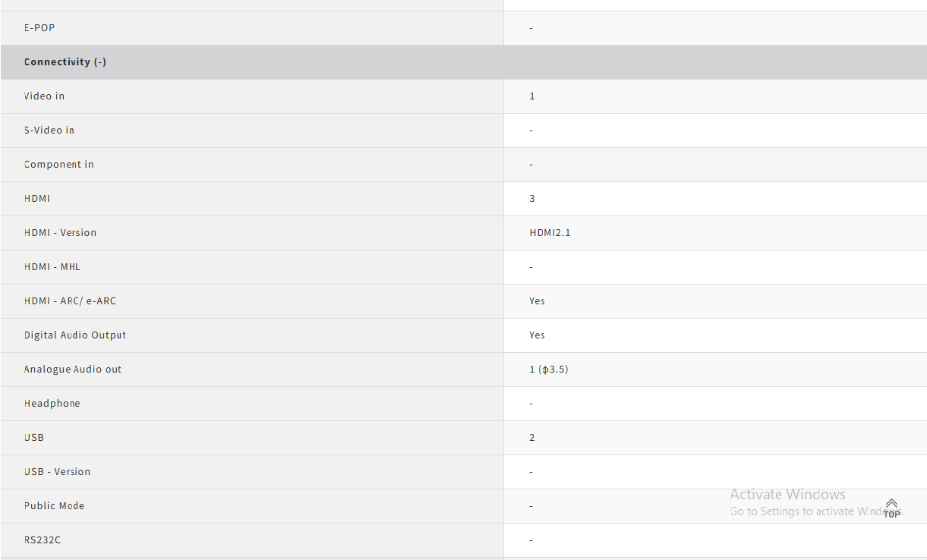Select the Video in row label

coord(44,96)
